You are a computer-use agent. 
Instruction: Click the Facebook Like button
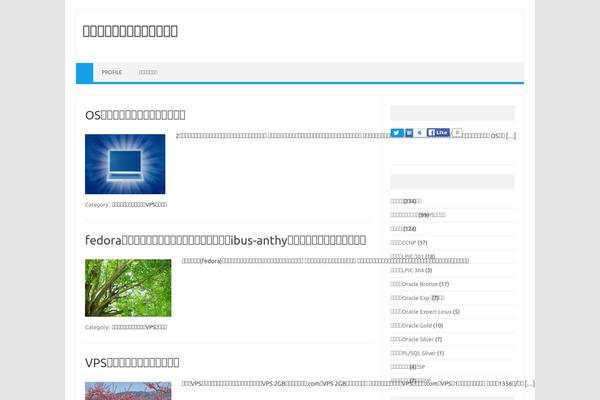point(438,132)
